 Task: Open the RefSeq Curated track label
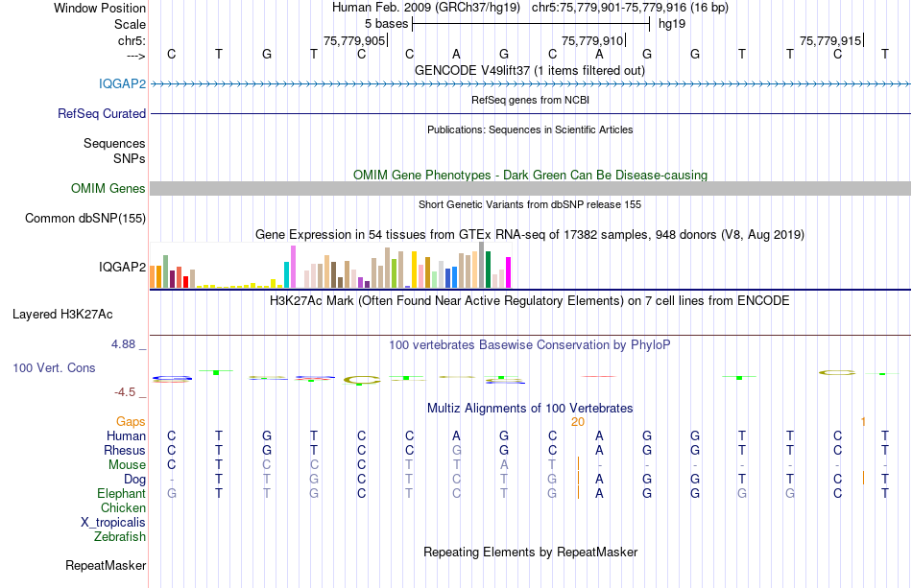(101, 113)
